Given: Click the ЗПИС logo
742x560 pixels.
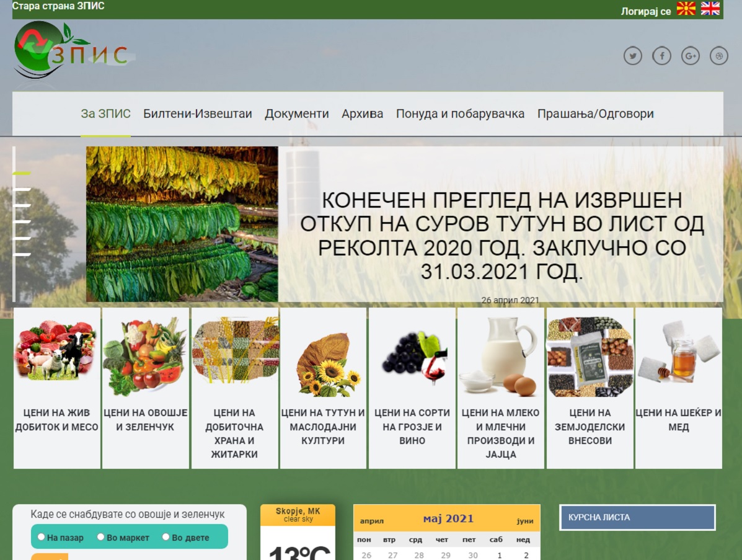Looking at the screenshot, I should tap(70, 50).
